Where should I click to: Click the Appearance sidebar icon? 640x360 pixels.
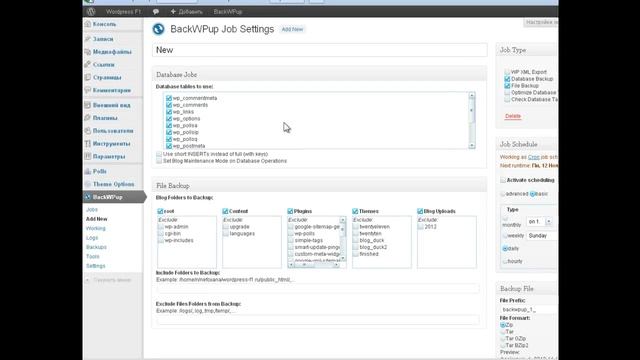[88, 105]
